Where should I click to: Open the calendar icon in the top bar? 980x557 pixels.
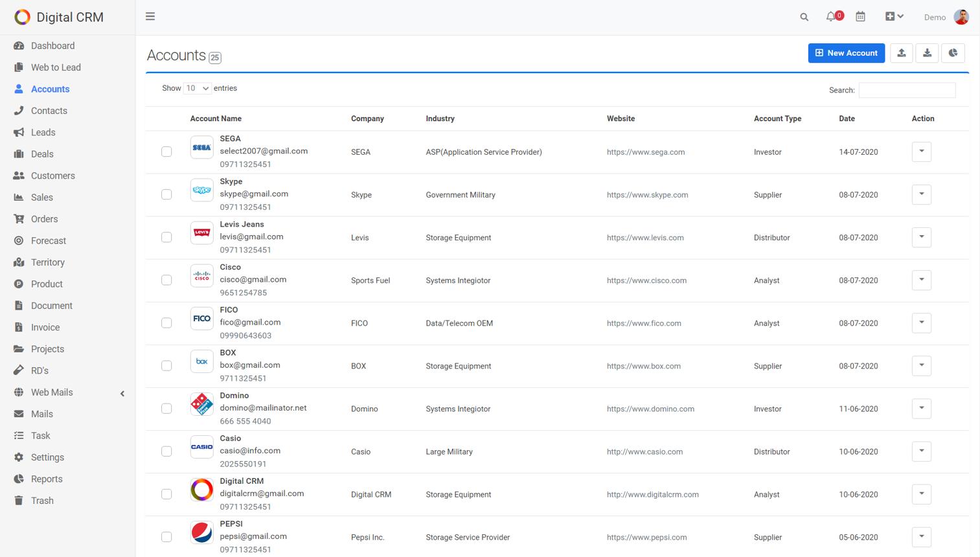point(860,17)
